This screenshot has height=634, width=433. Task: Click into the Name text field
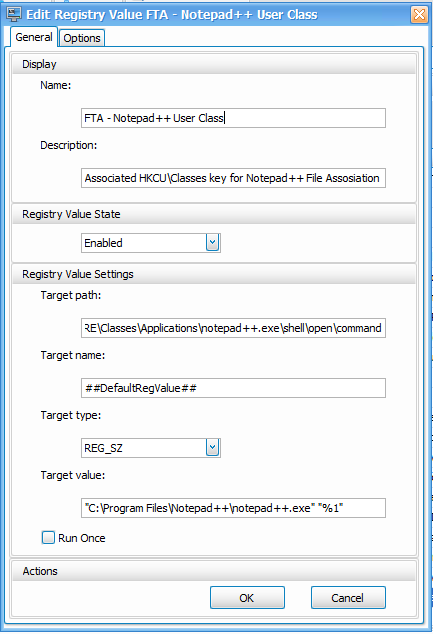(233, 118)
